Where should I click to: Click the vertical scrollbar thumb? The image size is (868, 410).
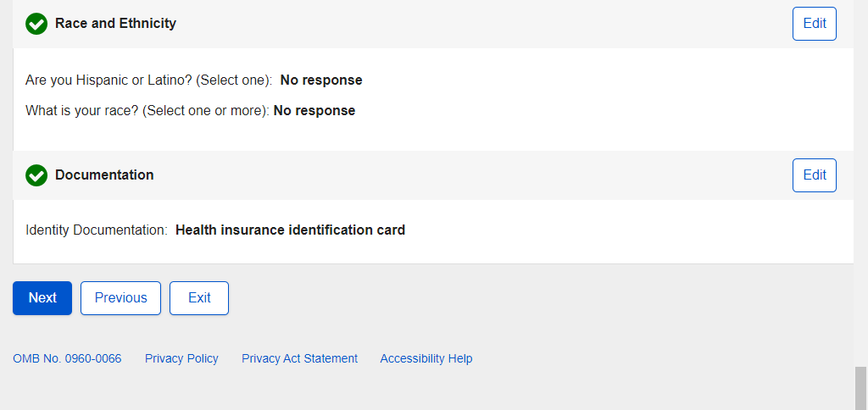click(860, 387)
